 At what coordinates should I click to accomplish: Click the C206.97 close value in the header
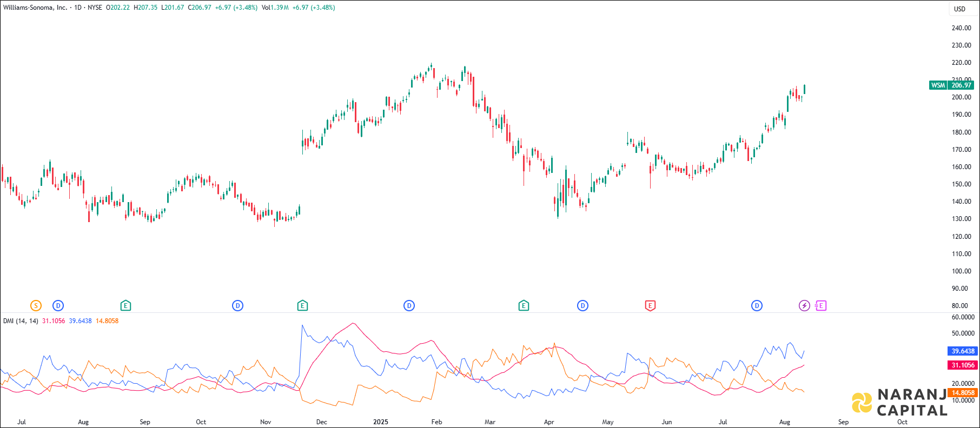[200, 8]
